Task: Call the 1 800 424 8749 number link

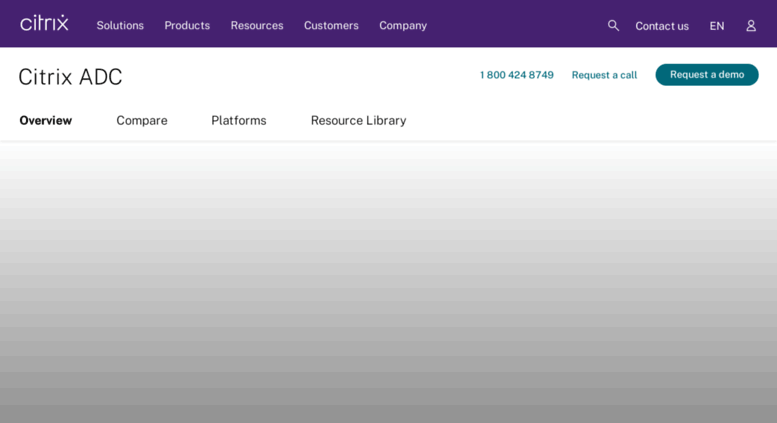Action: pos(516,75)
